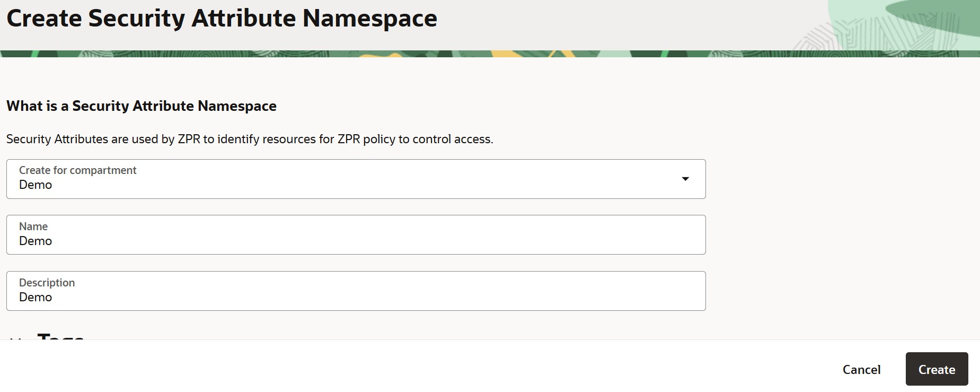Place cursor on Demo text in Description field
The width and height of the screenshot is (980, 392).
pyautogui.click(x=36, y=298)
